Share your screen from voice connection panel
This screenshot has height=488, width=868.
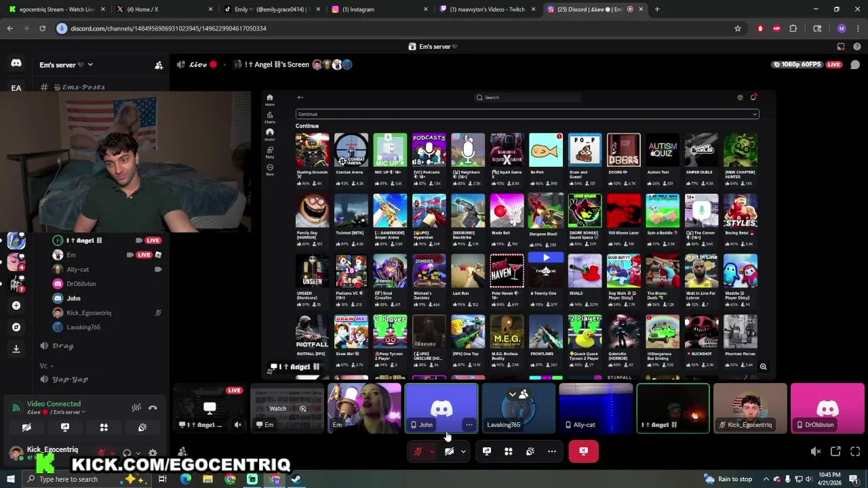pyautogui.click(x=65, y=428)
